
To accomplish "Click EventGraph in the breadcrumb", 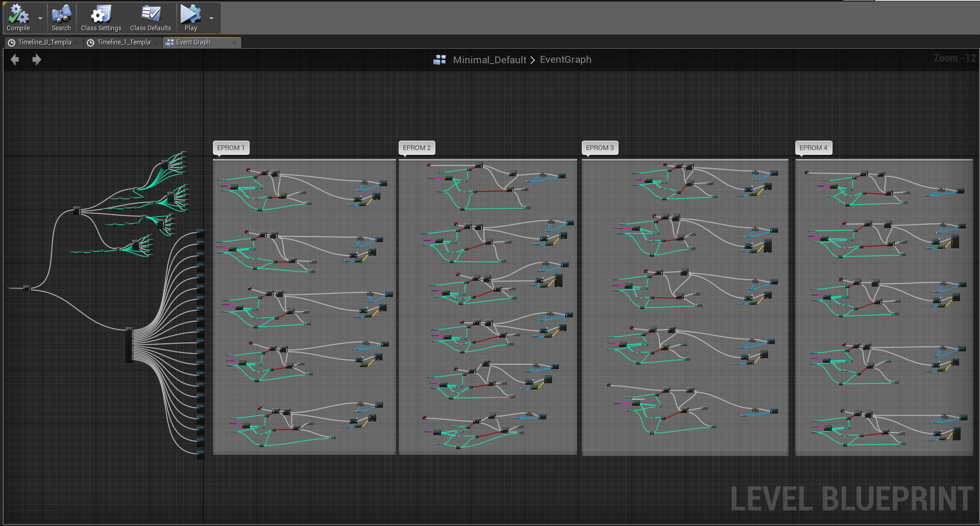I will pos(565,60).
